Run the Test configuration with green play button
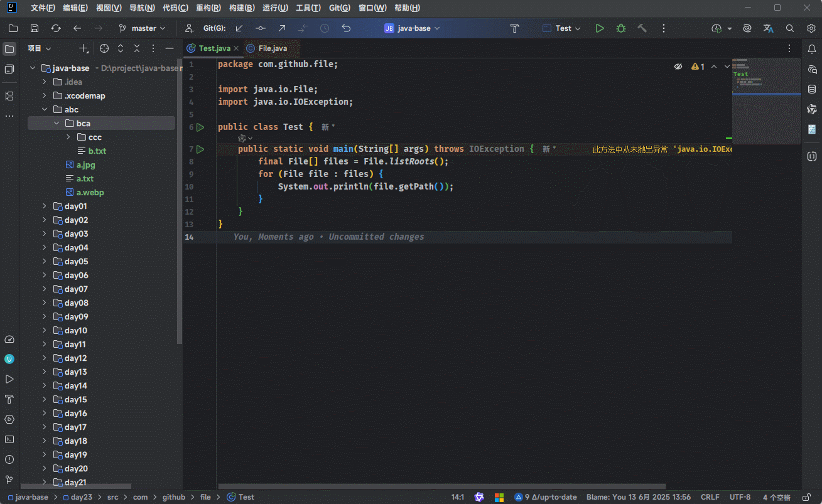The width and height of the screenshot is (822, 504). [x=600, y=28]
